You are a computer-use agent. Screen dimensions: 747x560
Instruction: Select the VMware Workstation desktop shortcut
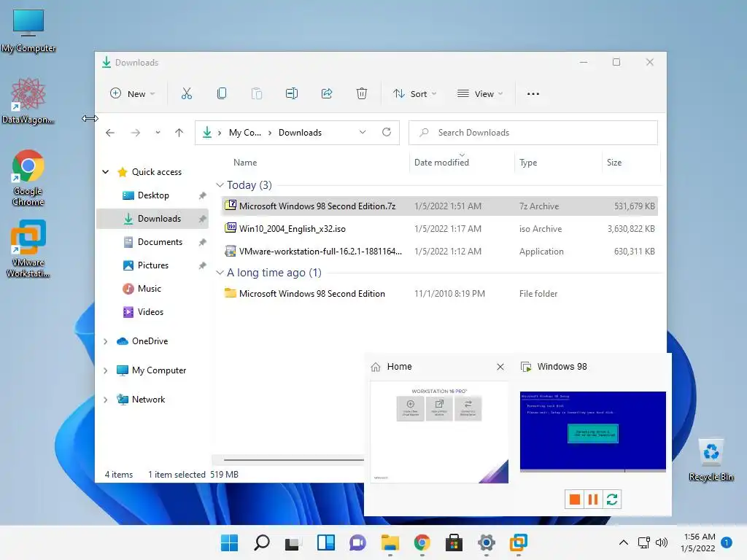coord(28,249)
